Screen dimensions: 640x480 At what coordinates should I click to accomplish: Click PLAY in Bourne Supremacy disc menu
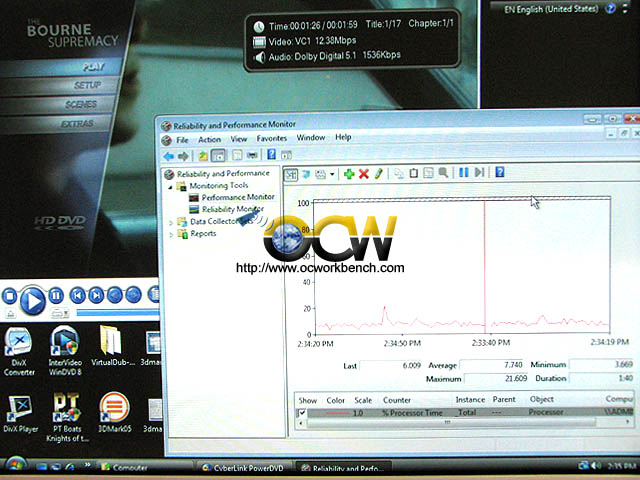[93, 67]
